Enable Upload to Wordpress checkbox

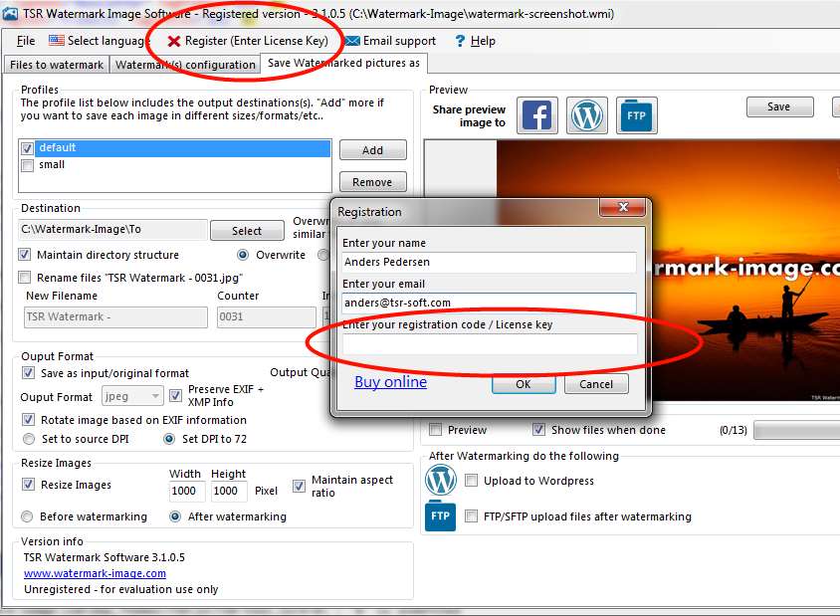tap(471, 481)
